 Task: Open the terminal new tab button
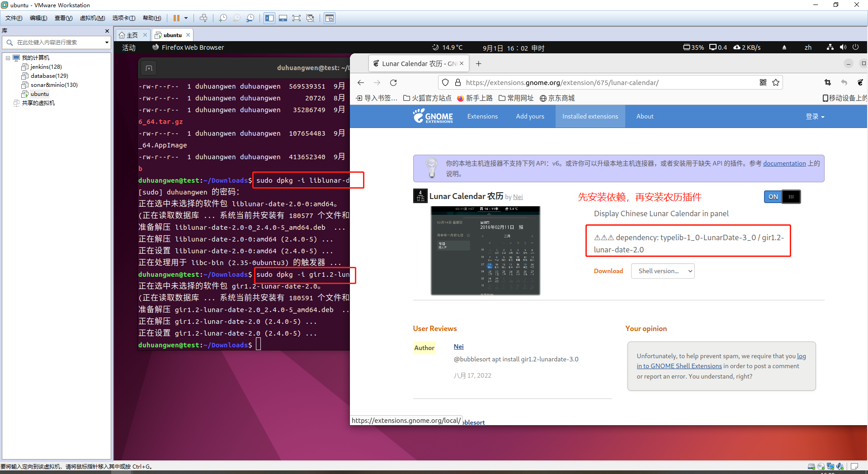[x=149, y=68]
